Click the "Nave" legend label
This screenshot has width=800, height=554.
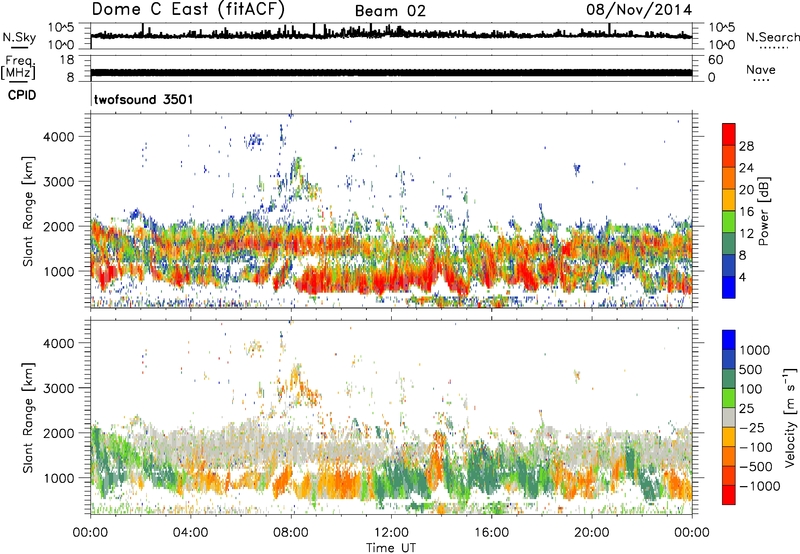(x=761, y=69)
